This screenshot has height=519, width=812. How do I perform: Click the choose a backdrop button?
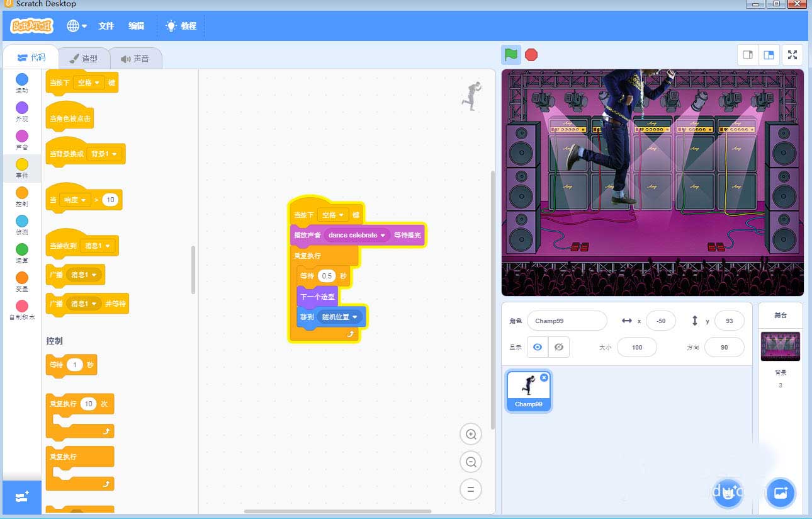click(x=781, y=493)
